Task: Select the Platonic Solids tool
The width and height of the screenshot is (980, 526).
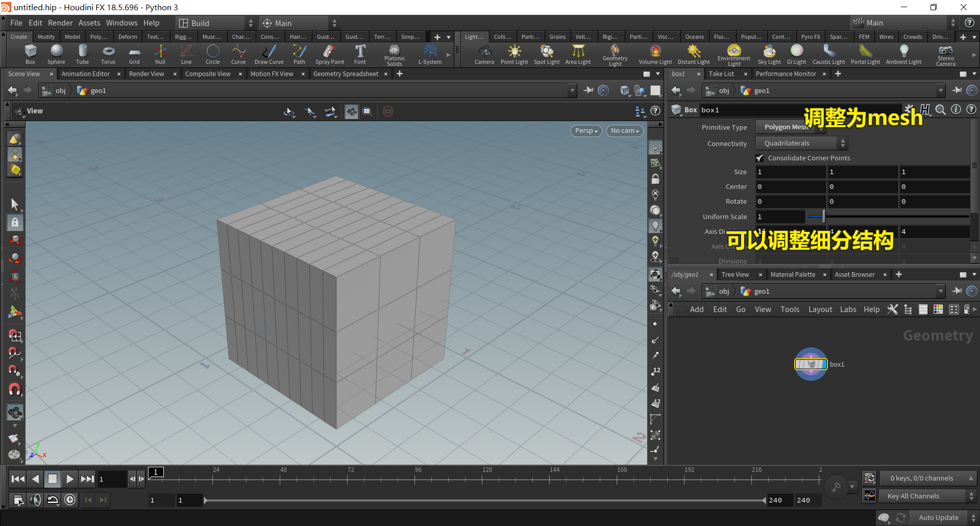Action: tap(394, 54)
